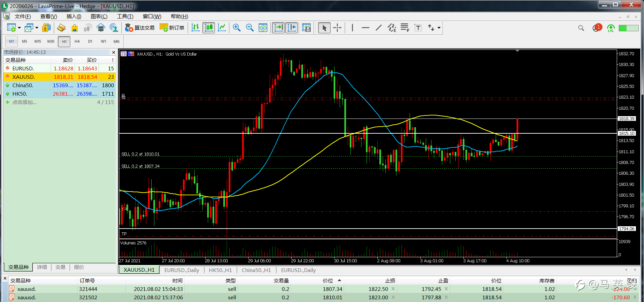
Task: Select the equidistant channel tool
Action: point(392,28)
